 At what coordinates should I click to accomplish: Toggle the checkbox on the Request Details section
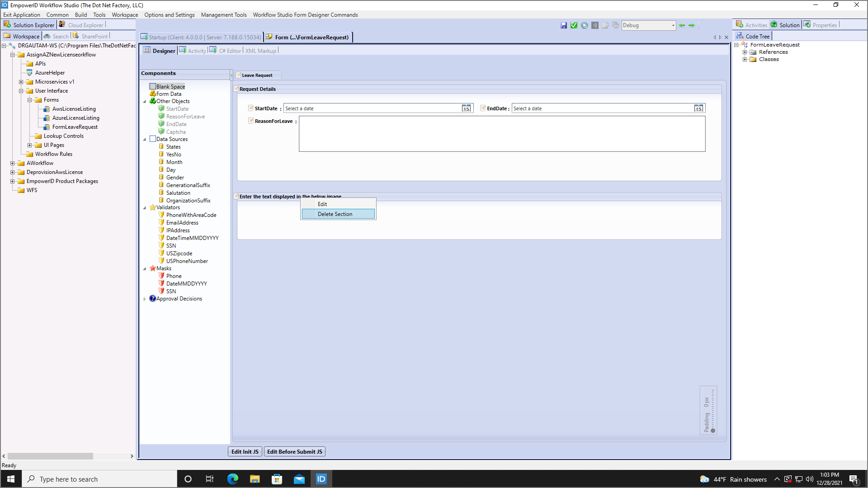[236, 89]
